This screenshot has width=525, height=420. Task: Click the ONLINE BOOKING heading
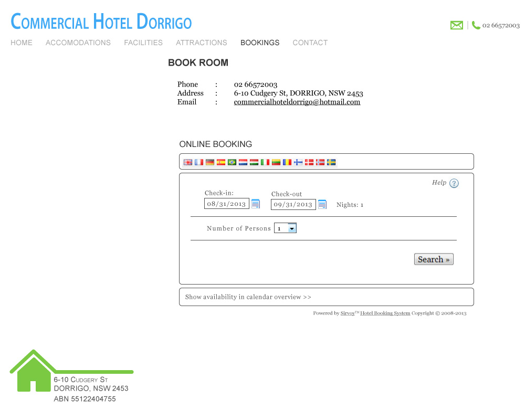tap(216, 144)
